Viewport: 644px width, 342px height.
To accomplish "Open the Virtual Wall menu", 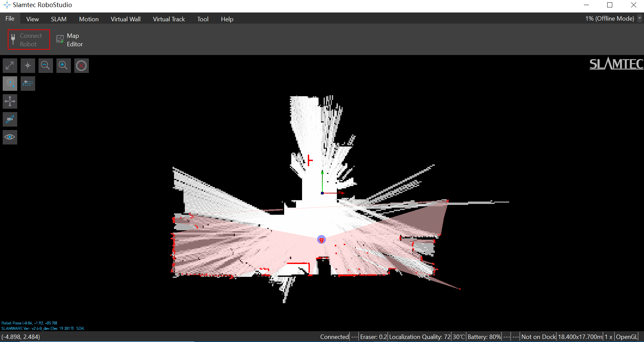I will tap(126, 19).
